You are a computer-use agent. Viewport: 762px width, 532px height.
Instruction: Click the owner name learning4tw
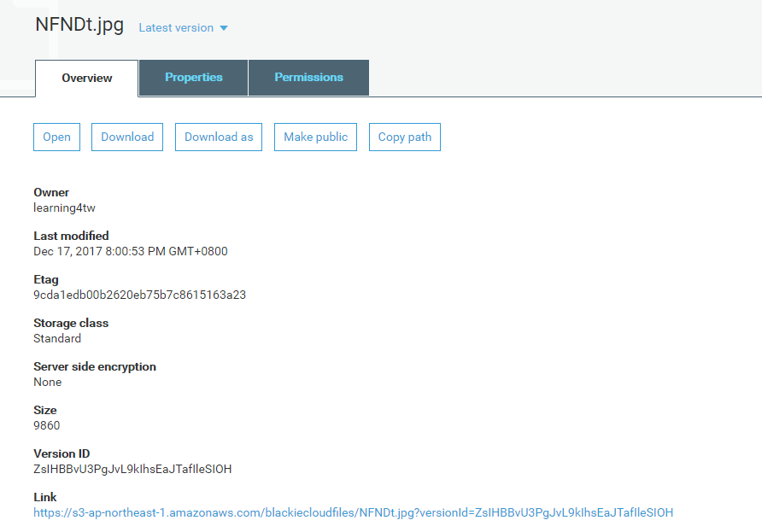pyautogui.click(x=64, y=208)
